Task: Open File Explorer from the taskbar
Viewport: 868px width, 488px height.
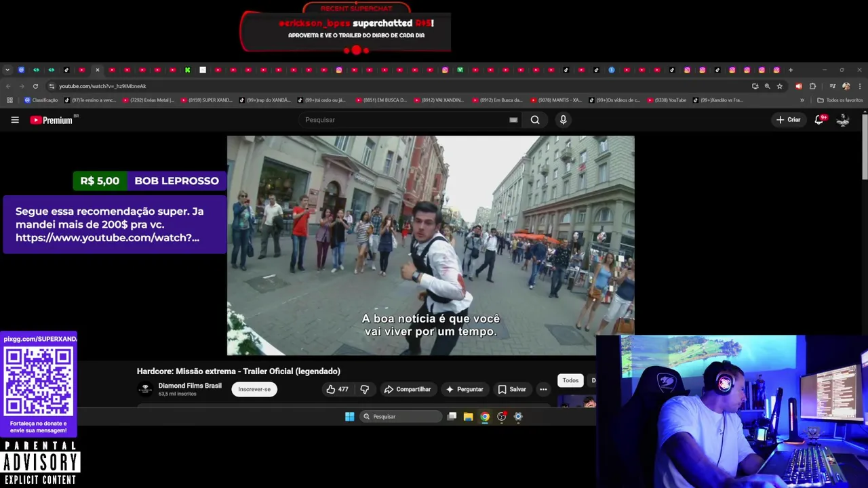Action: pos(468,417)
